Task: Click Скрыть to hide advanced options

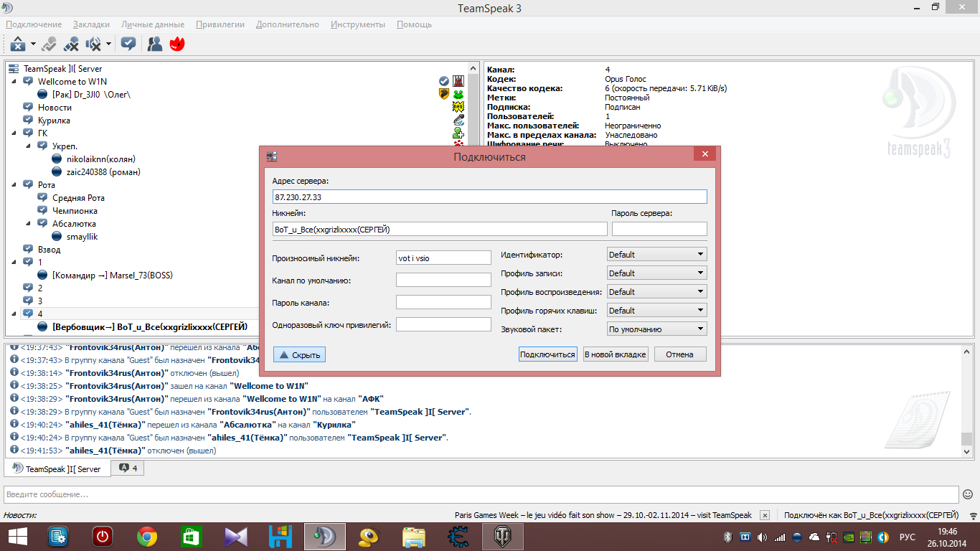Action: pos(299,354)
